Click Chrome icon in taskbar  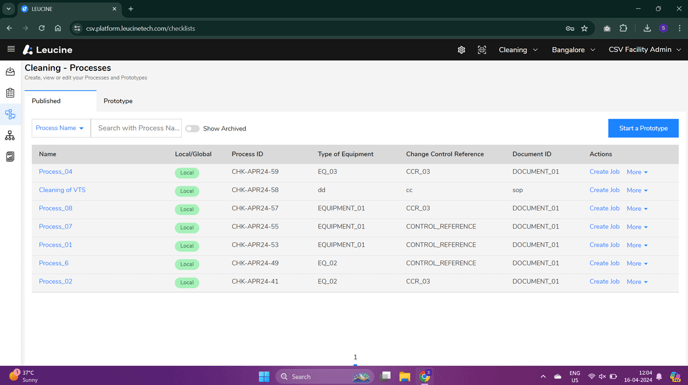[x=424, y=376]
